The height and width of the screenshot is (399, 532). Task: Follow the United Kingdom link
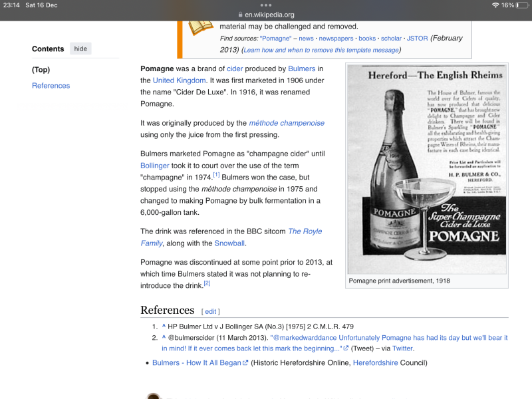(x=179, y=80)
